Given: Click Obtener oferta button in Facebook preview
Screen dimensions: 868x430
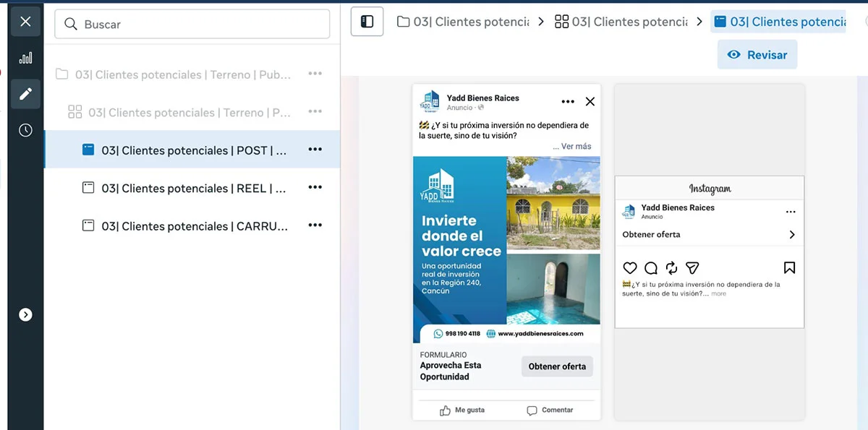Looking at the screenshot, I should tap(557, 366).
